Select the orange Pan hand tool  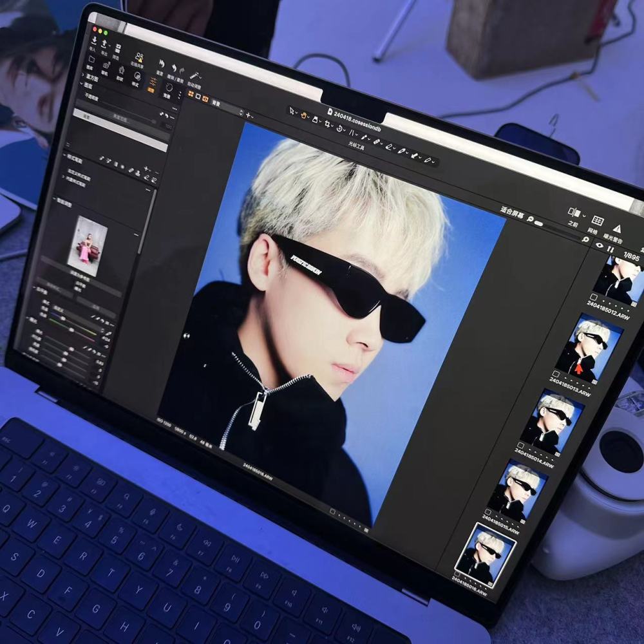(304, 115)
